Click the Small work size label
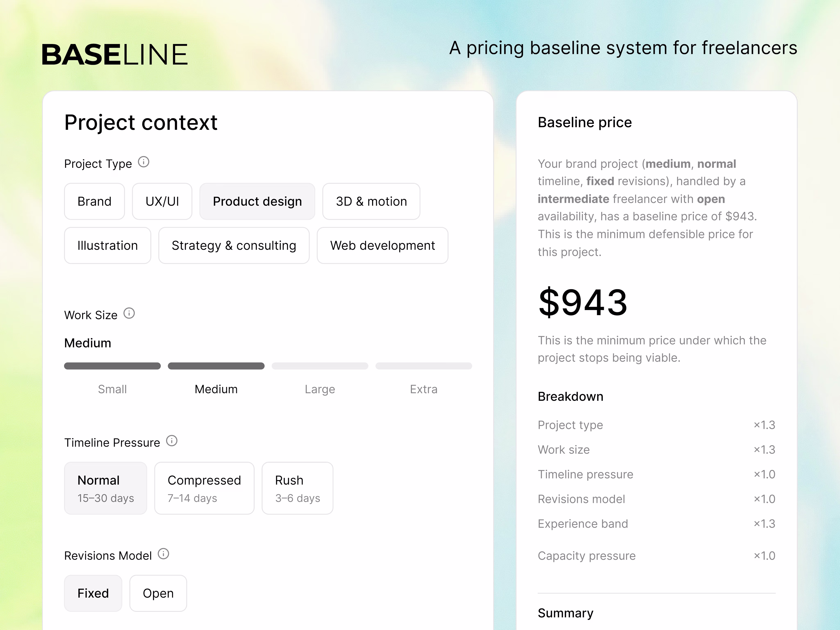The height and width of the screenshot is (630, 840). click(112, 389)
